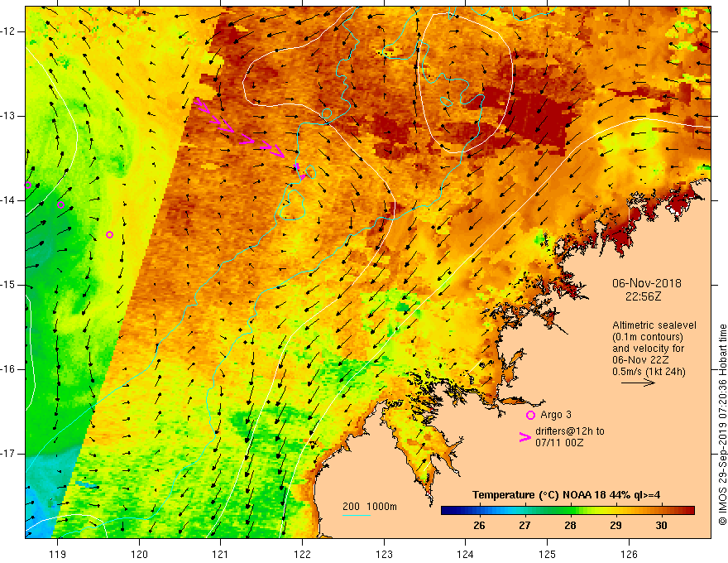
Task: Click the 120 longitude axis label
Action: coord(139,554)
